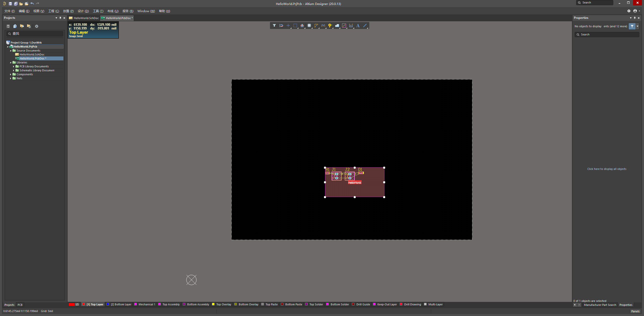Select the [2] Bottom Layer tab

coord(119,304)
